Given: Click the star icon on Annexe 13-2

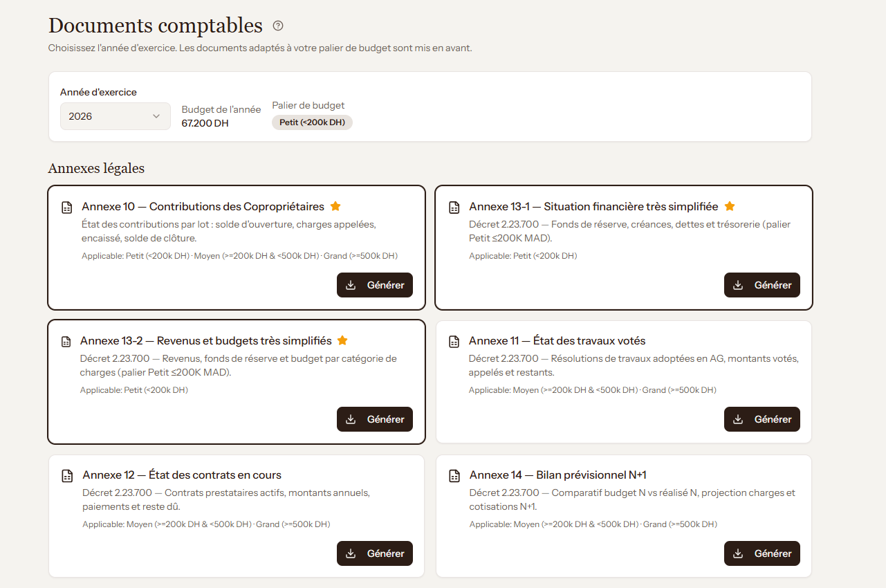Looking at the screenshot, I should (x=342, y=340).
